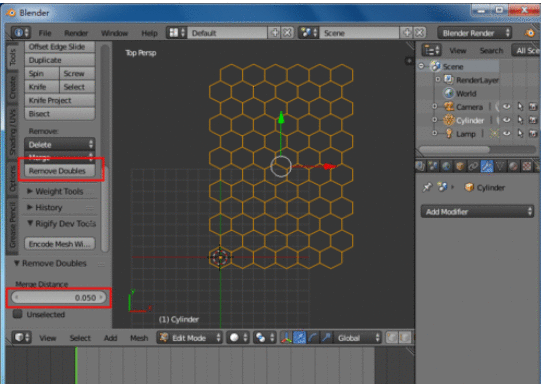Expand the History panel
The width and height of the screenshot is (541, 384).
click(45, 207)
